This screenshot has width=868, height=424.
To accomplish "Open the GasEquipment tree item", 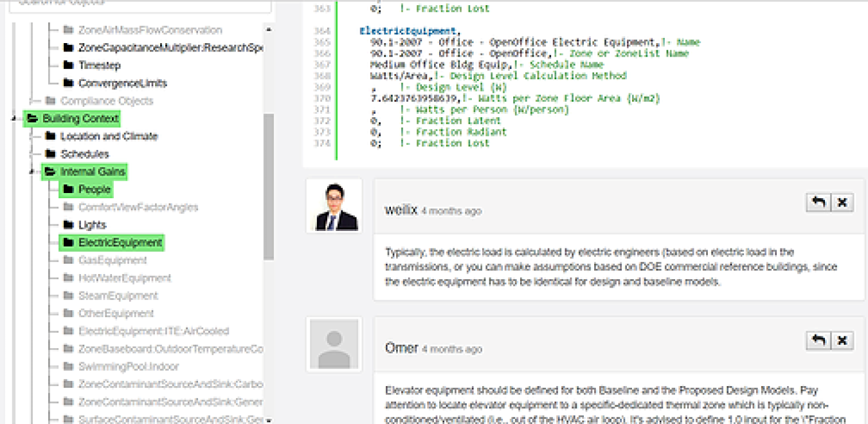I will 113,261.
